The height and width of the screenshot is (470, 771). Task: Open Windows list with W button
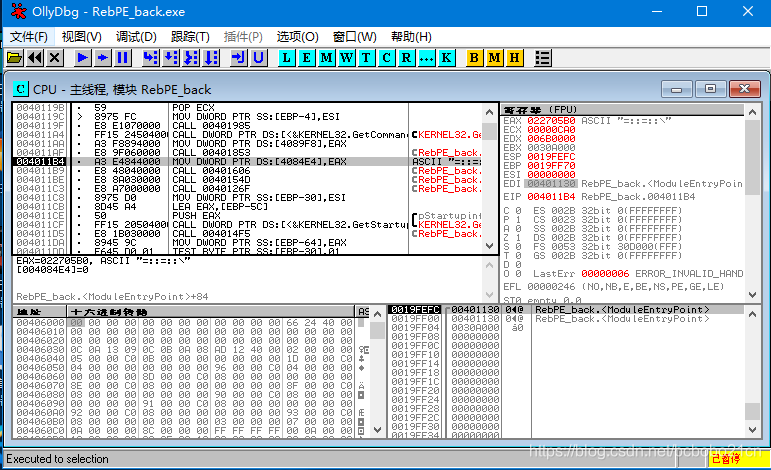pos(347,58)
